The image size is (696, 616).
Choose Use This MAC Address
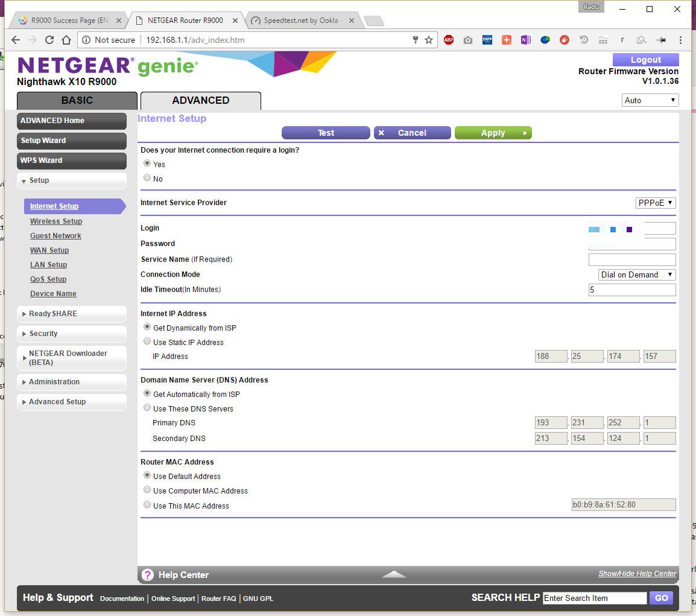147,505
